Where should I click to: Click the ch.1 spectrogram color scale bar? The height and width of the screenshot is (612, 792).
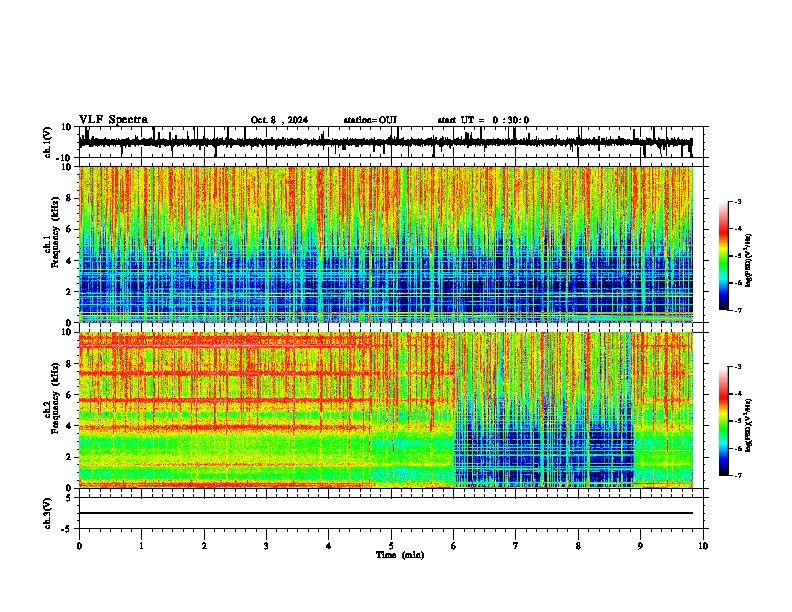point(724,256)
